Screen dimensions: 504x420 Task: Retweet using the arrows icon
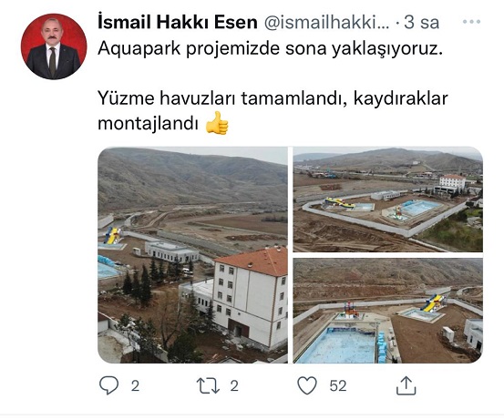[x=208, y=385]
